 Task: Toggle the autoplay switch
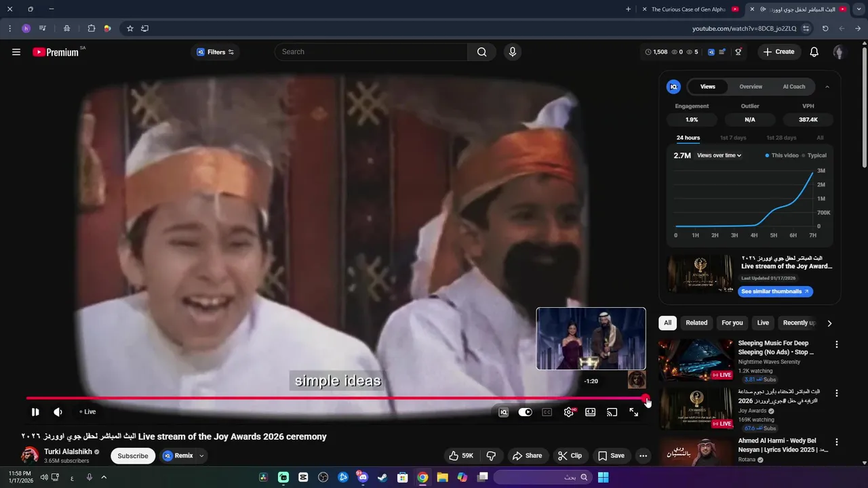click(525, 412)
